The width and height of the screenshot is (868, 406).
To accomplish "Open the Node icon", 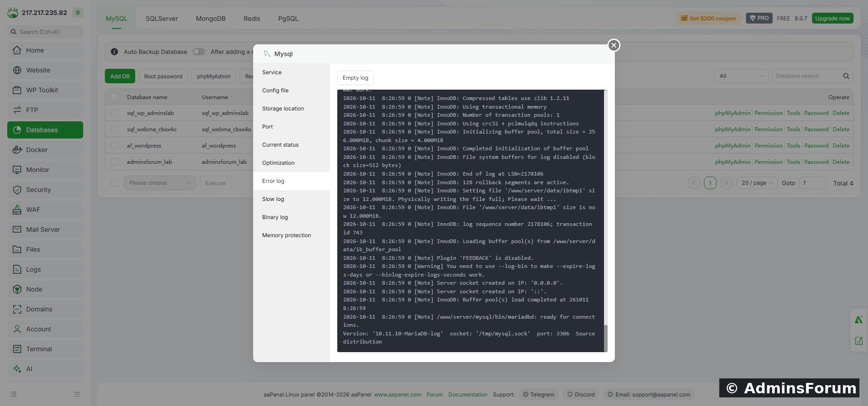I will (17, 289).
